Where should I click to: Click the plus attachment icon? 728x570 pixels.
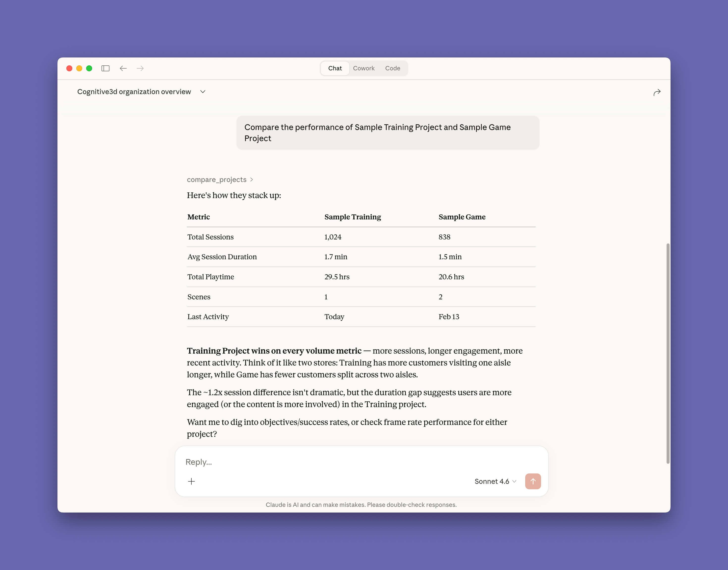tap(191, 481)
